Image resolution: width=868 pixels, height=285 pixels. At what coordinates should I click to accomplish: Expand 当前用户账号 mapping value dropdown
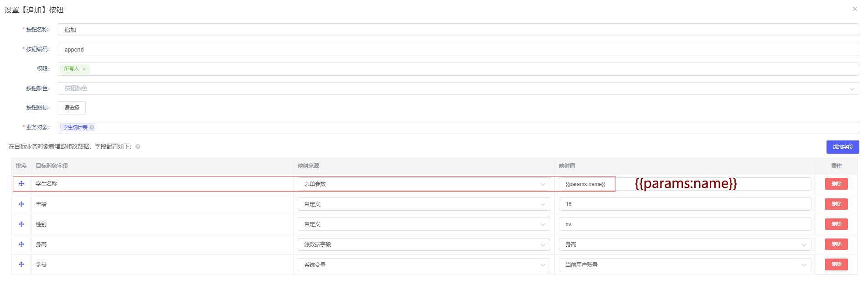(685, 265)
